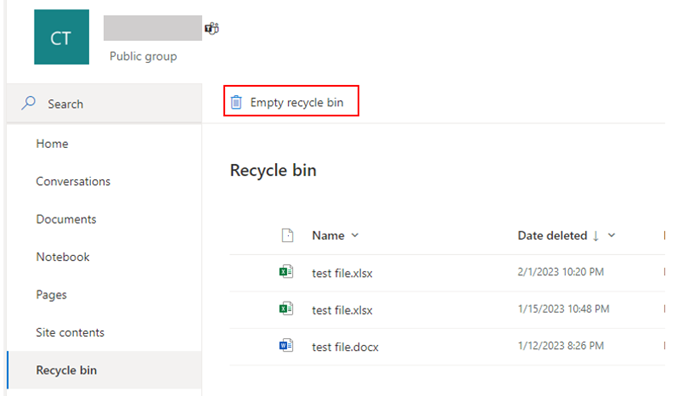Go to Pages in the sidebar
Screen dimensions: 677x396
(51, 295)
